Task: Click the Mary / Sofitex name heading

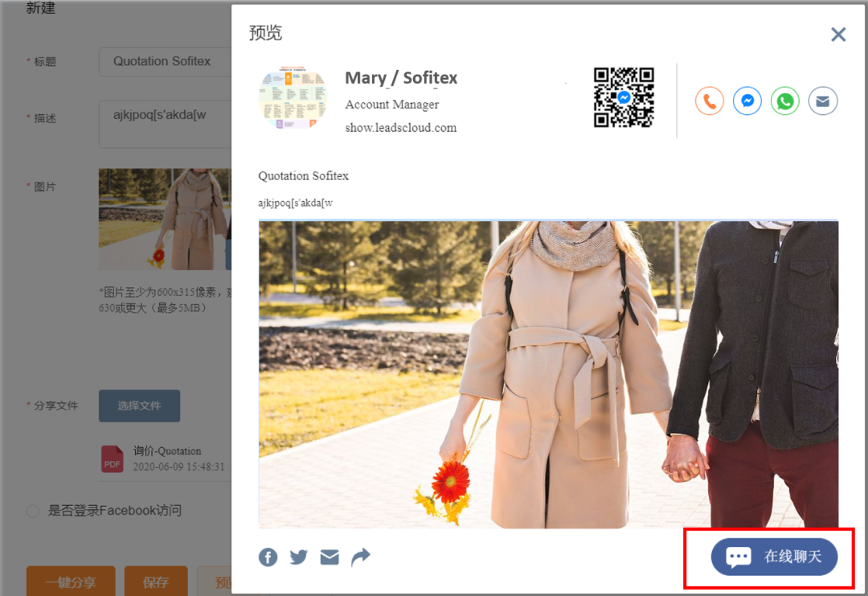Action: [x=401, y=77]
